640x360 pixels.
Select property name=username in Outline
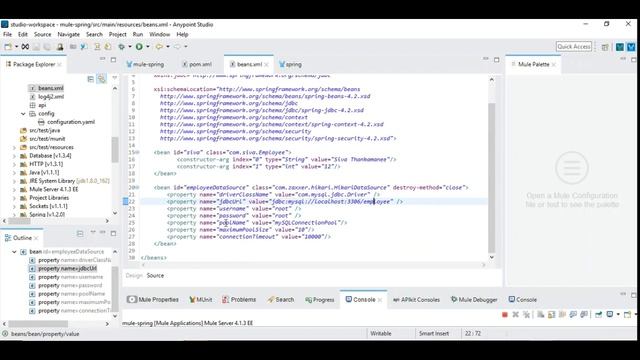66,277
